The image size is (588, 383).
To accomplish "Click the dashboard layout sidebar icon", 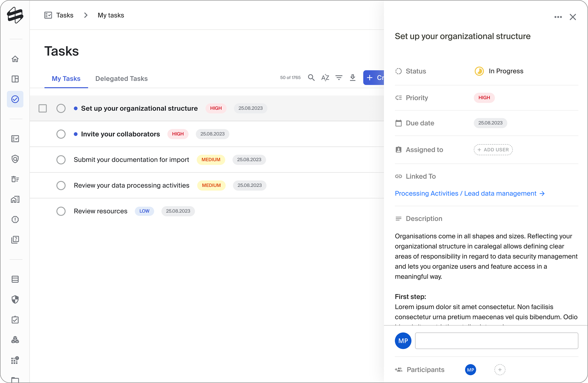I will (x=15, y=79).
